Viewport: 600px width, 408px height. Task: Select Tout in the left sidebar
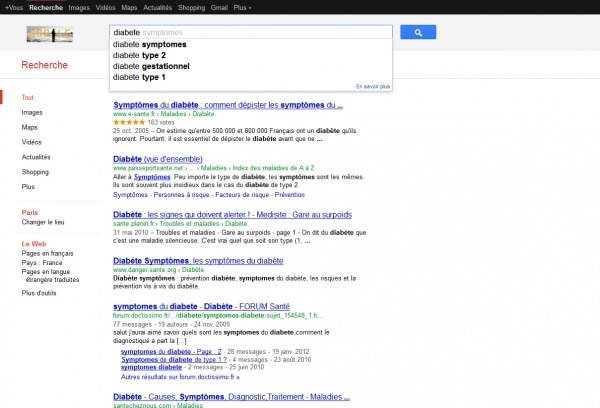(28, 98)
